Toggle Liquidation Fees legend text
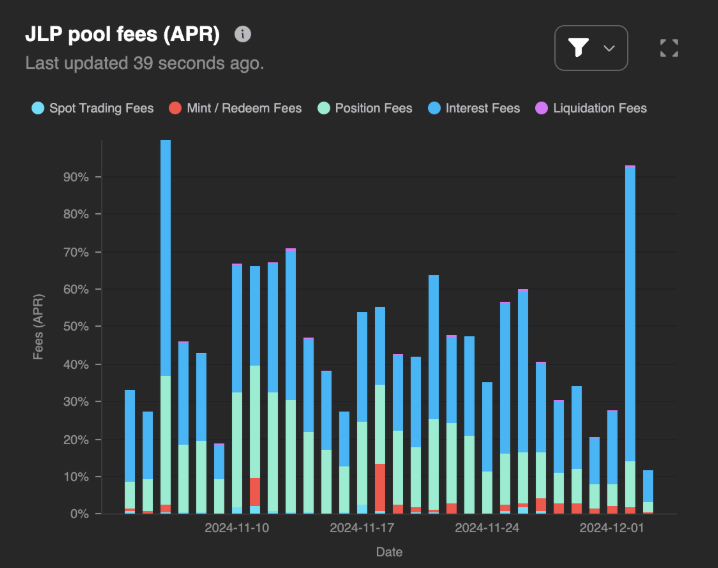 (x=600, y=108)
